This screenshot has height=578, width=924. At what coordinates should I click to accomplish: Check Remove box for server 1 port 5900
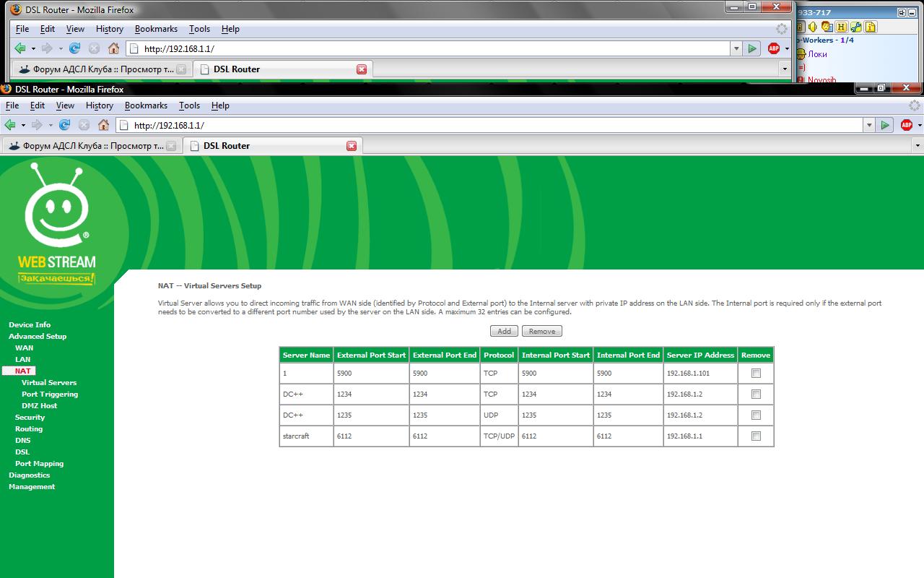(756, 374)
